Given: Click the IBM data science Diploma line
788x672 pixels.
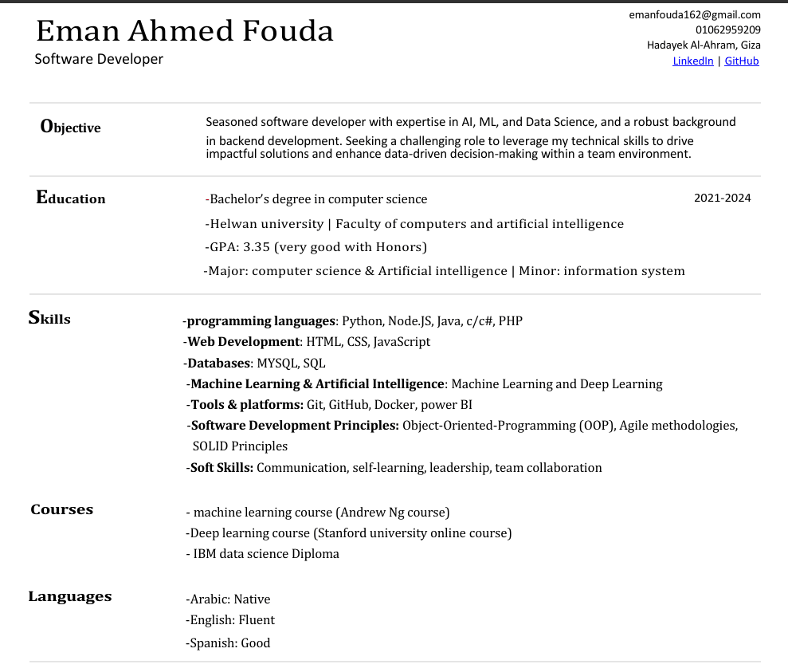Looking at the screenshot, I should click(x=265, y=554).
